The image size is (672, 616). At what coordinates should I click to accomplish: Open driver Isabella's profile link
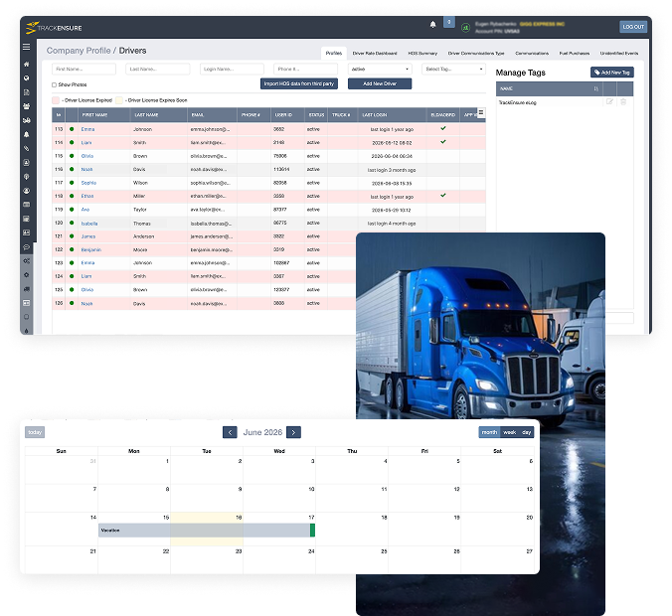coord(89,224)
